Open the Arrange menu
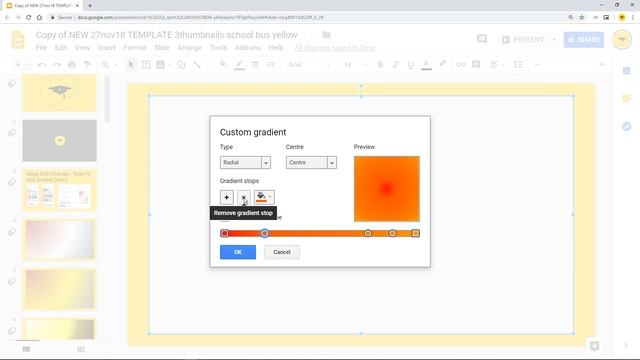640x360 pixels. [189, 48]
